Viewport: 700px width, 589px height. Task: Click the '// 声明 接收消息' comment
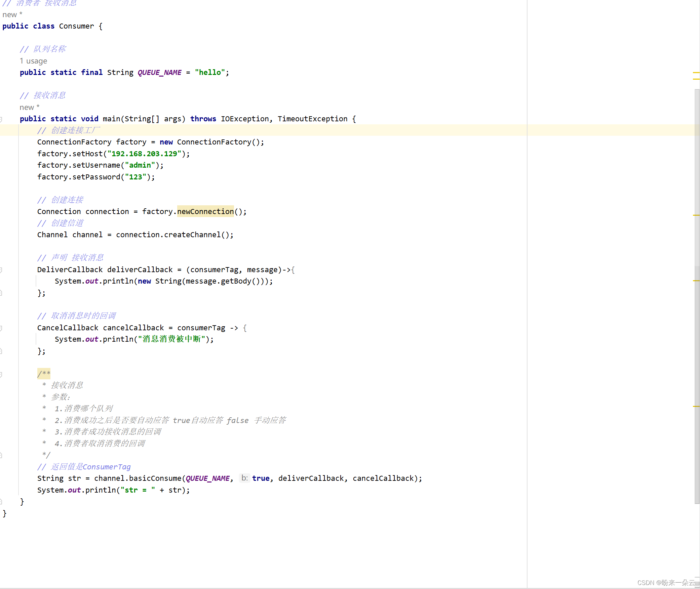pos(71,258)
